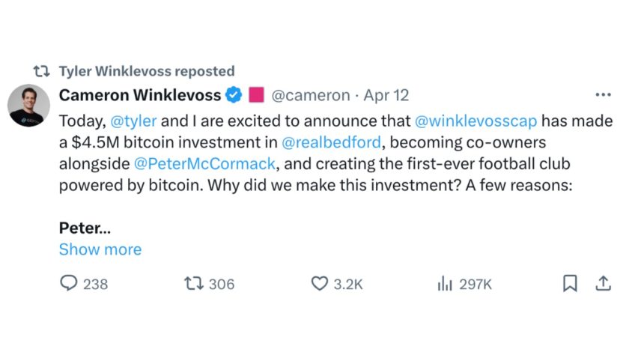Viewport: 644px width, 358px height.
Task: Like the tweet with heart icon
Action: 320,284
